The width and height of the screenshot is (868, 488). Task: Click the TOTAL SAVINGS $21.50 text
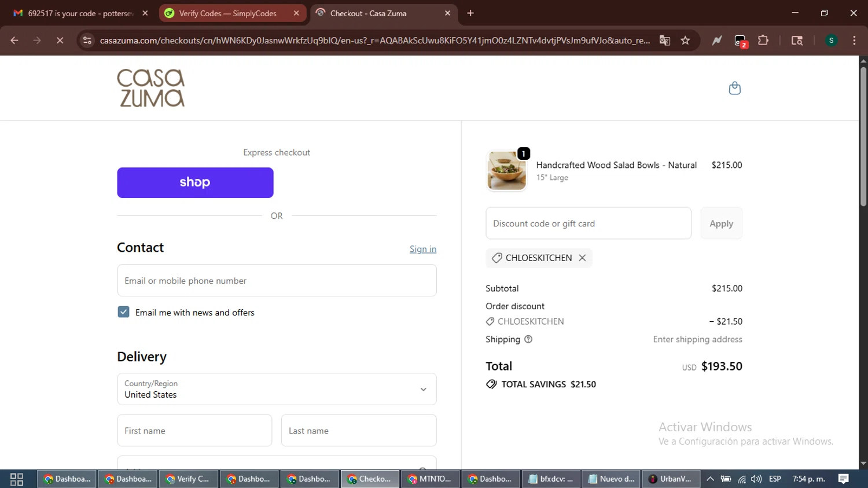[x=549, y=384]
